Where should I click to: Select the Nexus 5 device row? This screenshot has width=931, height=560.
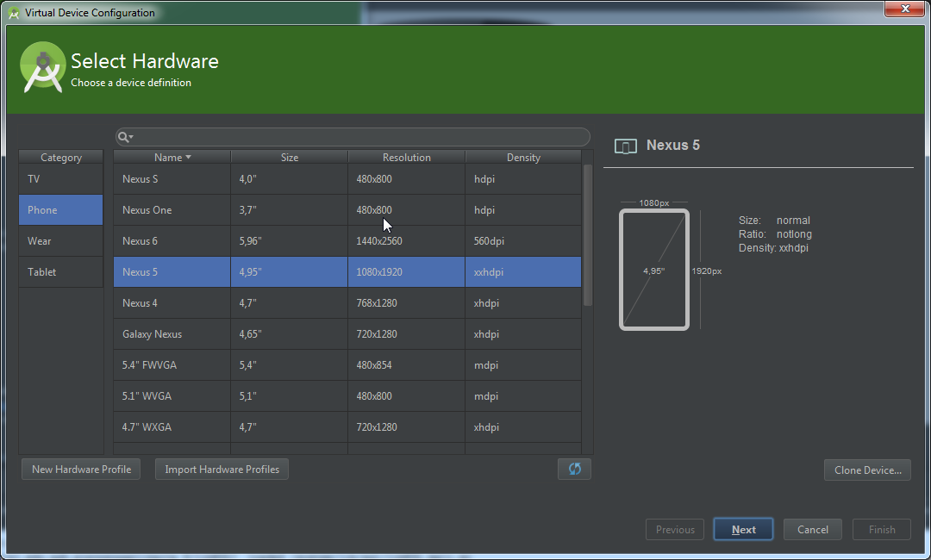[347, 271]
